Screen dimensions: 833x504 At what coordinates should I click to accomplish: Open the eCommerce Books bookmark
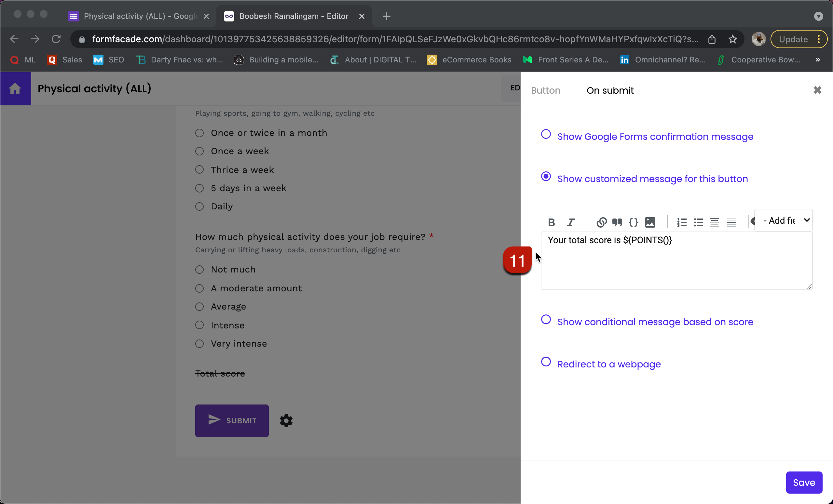[x=477, y=60]
